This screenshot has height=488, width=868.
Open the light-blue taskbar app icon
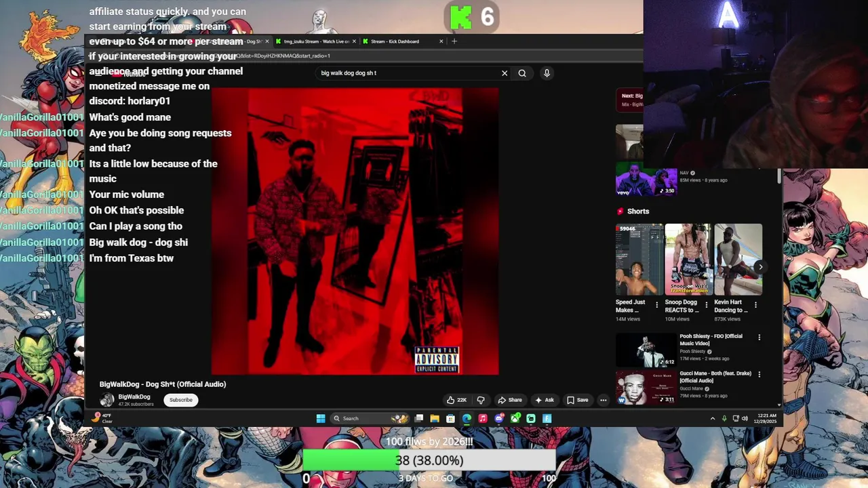pyautogui.click(x=547, y=418)
